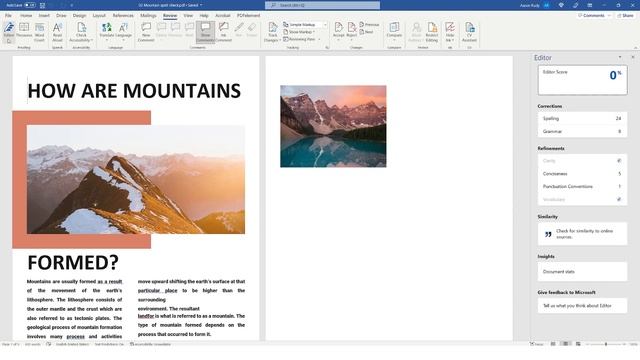
Task: Click the HOW ARE MOUNTAINS heading
Action: click(x=134, y=91)
